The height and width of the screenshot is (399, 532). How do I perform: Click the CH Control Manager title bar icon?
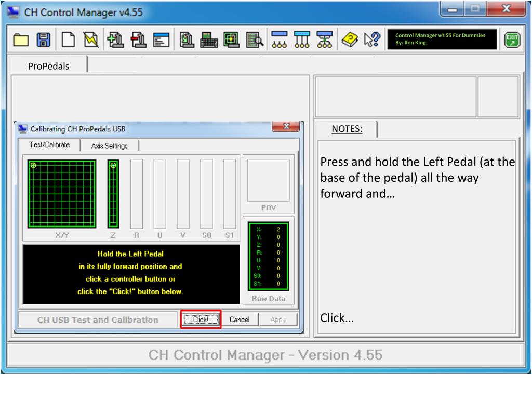13,12
